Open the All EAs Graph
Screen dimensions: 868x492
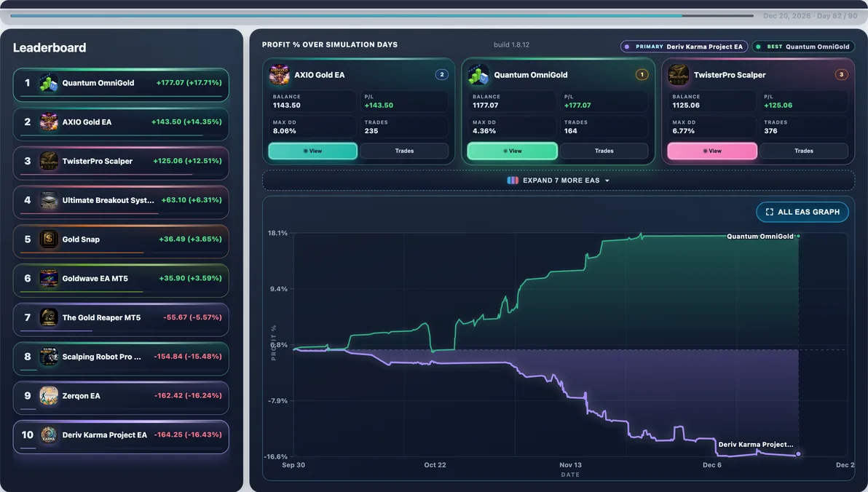[x=802, y=212]
